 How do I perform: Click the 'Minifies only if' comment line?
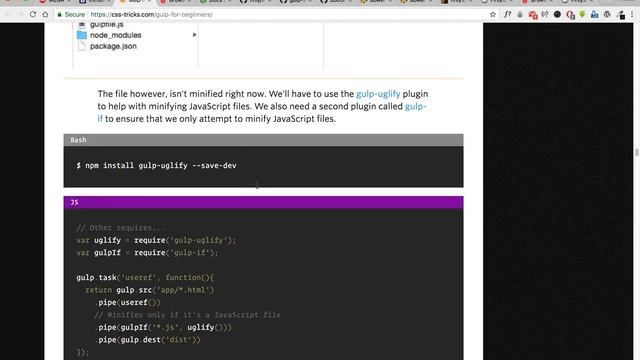tap(187, 315)
